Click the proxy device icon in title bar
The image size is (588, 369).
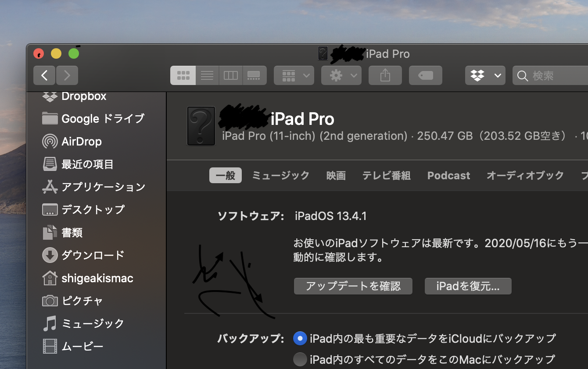[x=323, y=53]
